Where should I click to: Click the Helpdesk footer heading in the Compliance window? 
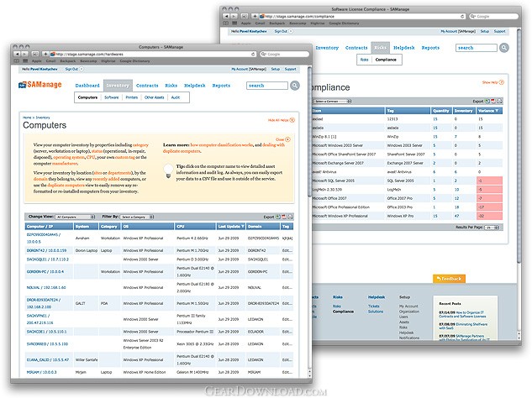[x=377, y=297]
